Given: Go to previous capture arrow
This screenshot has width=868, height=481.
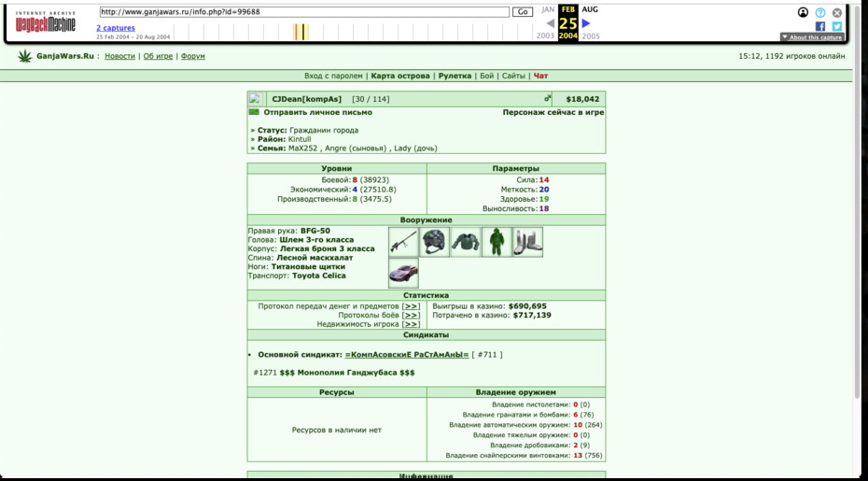Looking at the screenshot, I should coord(551,23).
